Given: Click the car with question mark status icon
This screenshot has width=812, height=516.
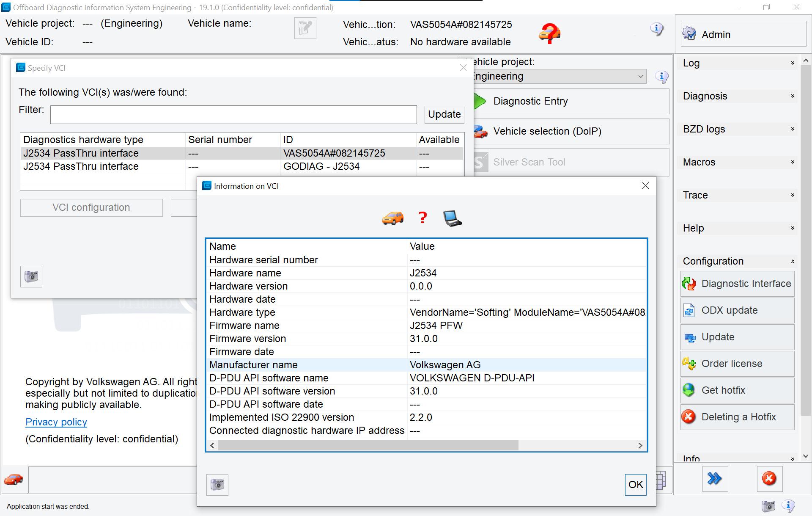Looking at the screenshot, I should (550, 33).
